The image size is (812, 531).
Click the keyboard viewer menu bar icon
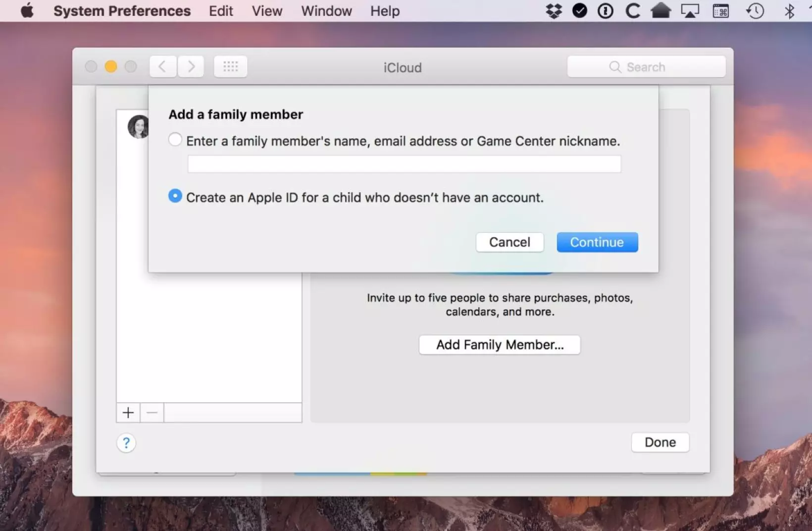tap(720, 11)
